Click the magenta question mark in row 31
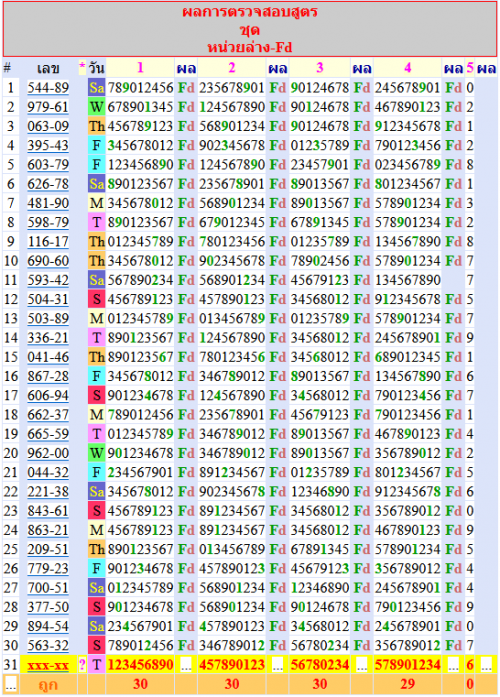The width and height of the screenshot is (500, 697). tap(82, 665)
